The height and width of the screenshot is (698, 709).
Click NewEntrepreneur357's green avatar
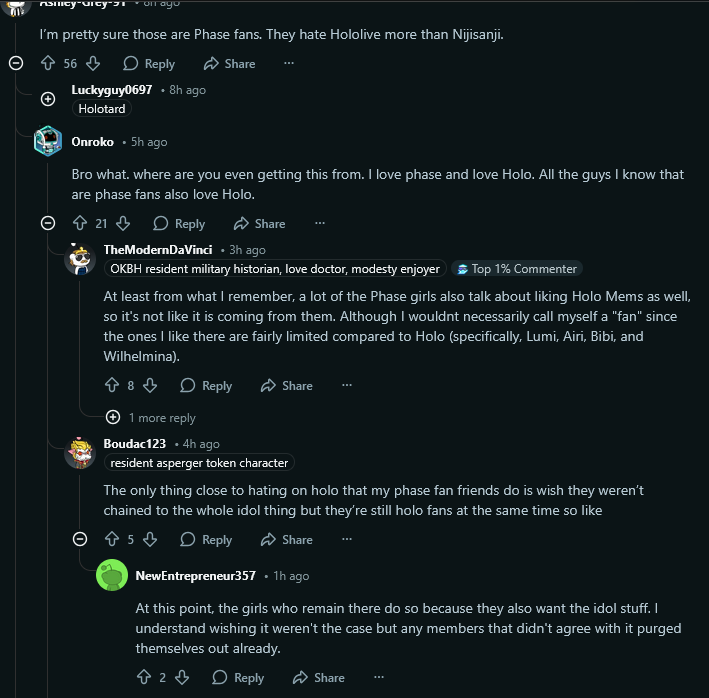tap(111, 575)
